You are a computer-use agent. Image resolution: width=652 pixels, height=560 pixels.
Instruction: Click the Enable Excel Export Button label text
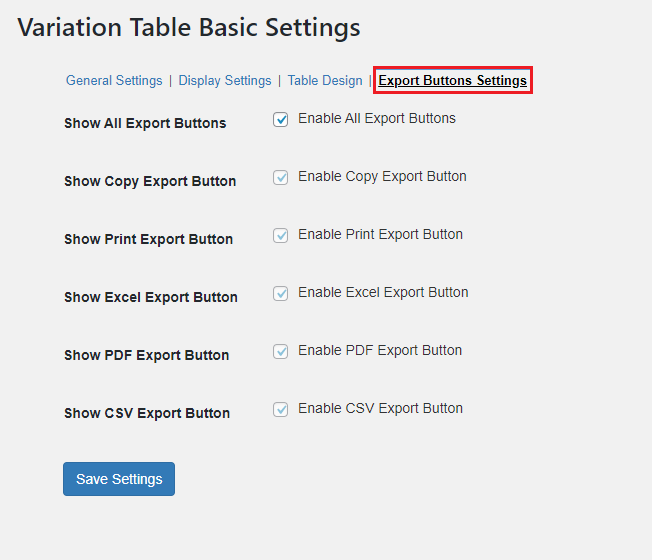[x=383, y=293]
